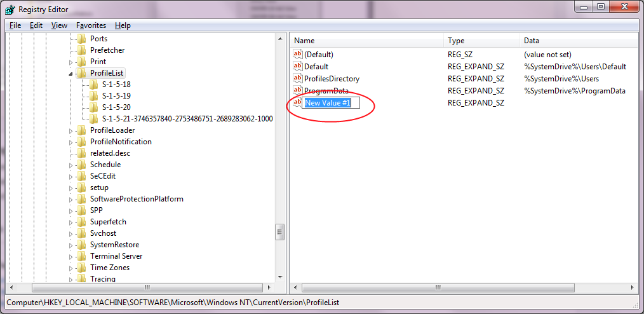The height and width of the screenshot is (314, 644).
Task: Click the string icon of ProgramData value
Action: pyautogui.click(x=297, y=90)
